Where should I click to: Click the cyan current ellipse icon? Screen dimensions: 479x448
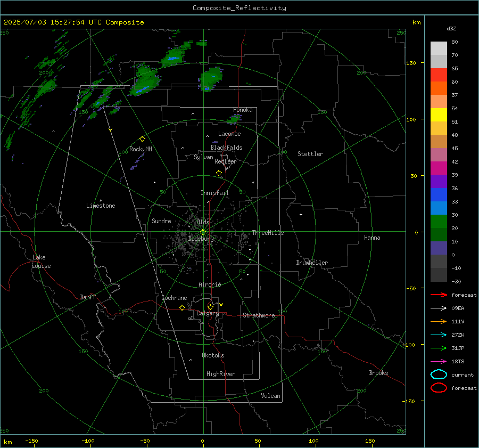click(x=439, y=374)
